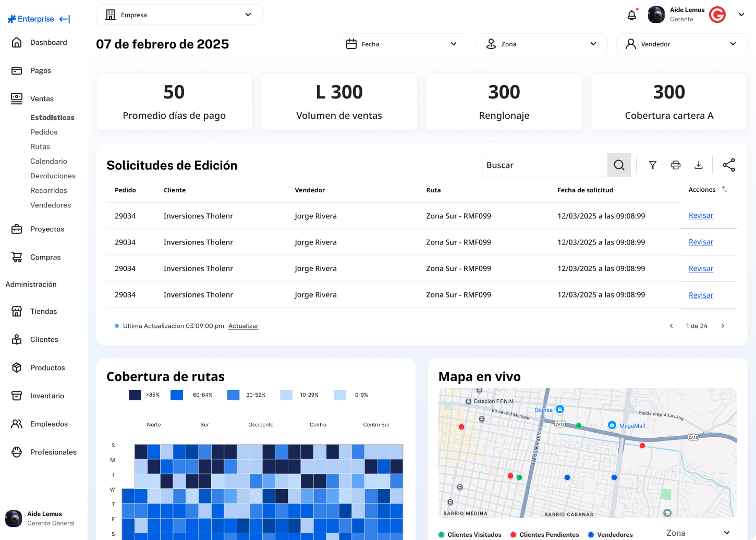The image size is (756, 540).
Task: Open the Dashboard menu item
Action: (x=48, y=43)
